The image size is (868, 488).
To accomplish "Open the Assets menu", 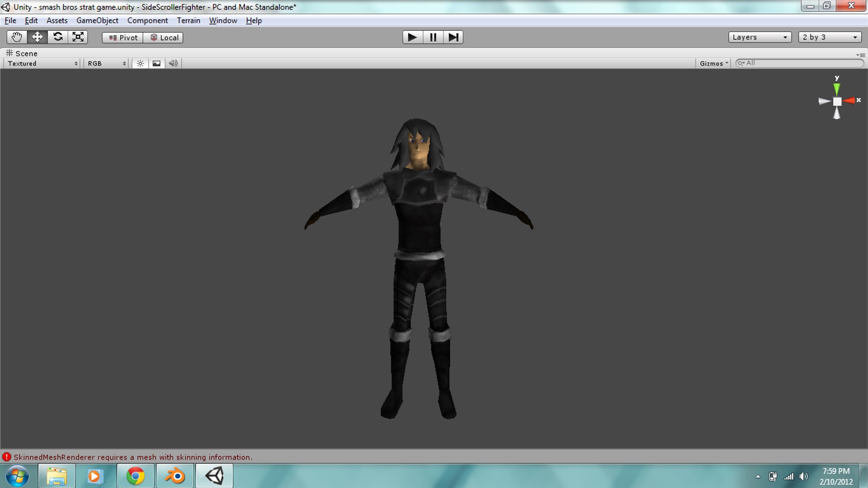I will tap(57, 20).
